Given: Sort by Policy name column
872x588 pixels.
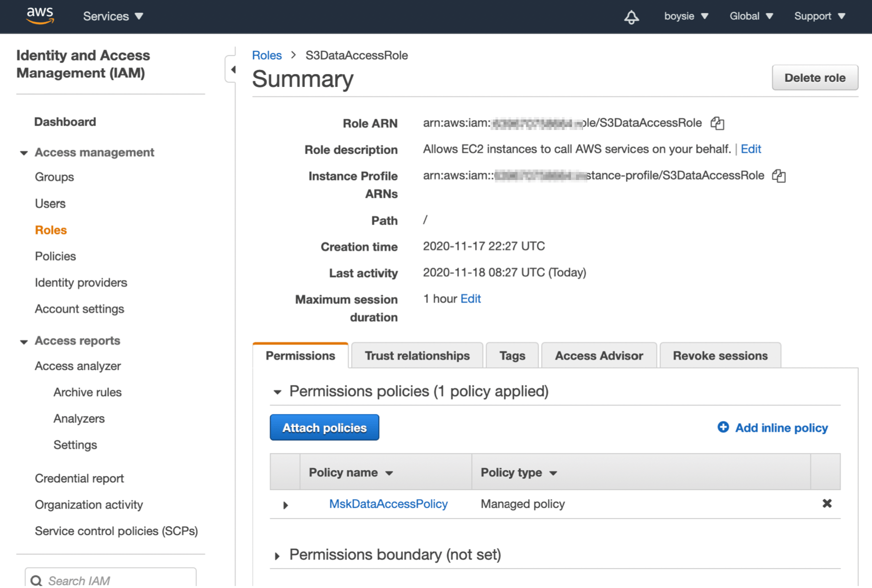Looking at the screenshot, I should (351, 472).
